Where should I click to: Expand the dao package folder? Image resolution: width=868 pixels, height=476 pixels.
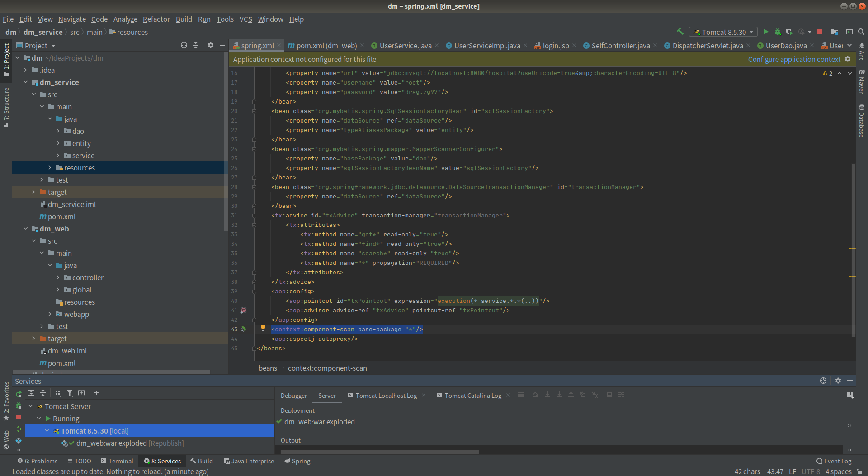click(58, 131)
